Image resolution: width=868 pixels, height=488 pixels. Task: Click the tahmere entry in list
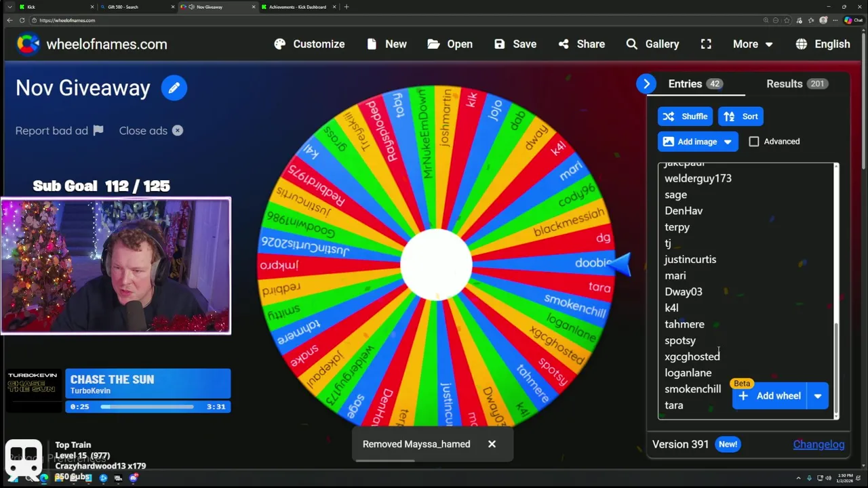tap(684, 324)
